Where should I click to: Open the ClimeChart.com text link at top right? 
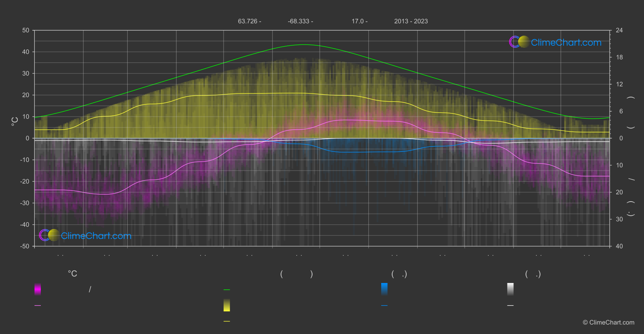click(566, 43)
